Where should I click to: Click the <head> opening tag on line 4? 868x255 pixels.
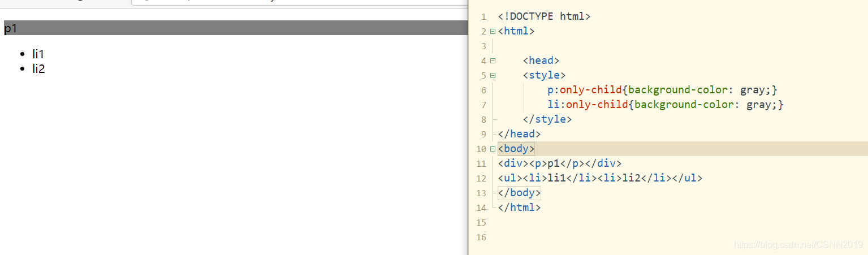pyautogui.click(x=541, y=60)
